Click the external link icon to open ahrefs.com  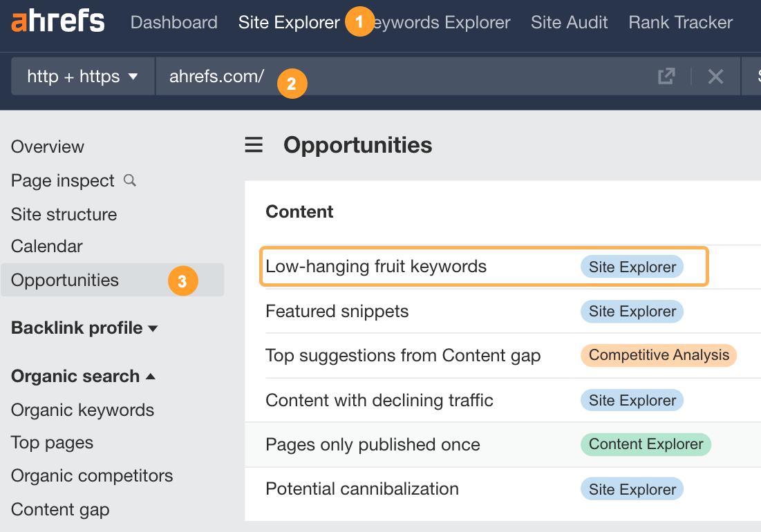(x=666, y=76)
